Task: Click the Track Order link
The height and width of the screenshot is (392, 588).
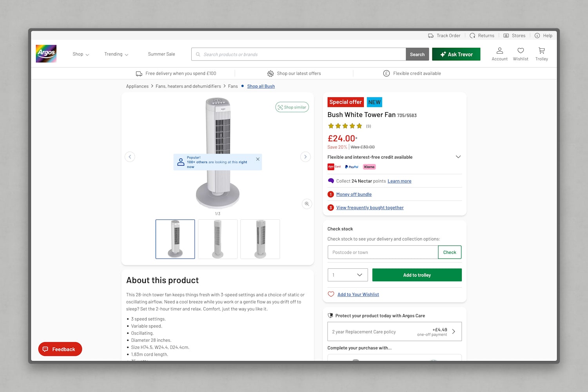Action: point(444,36)
